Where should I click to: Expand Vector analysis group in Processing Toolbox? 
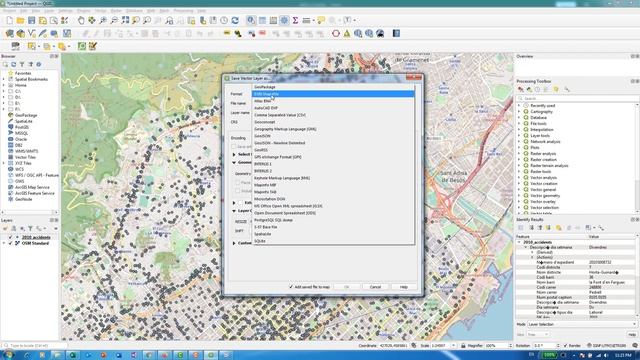pyautogui.click(x=519, y=178)
